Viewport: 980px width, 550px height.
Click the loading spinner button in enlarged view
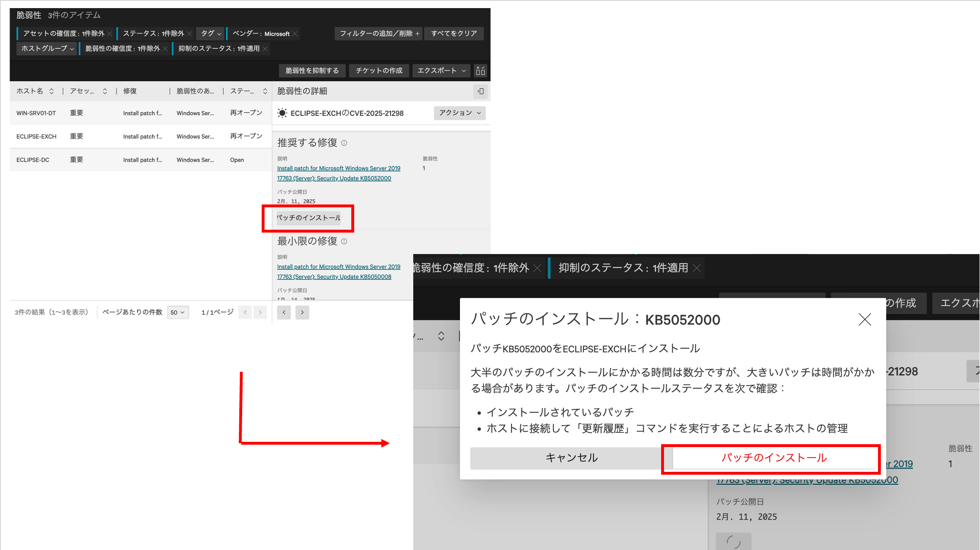coord(734,541)
